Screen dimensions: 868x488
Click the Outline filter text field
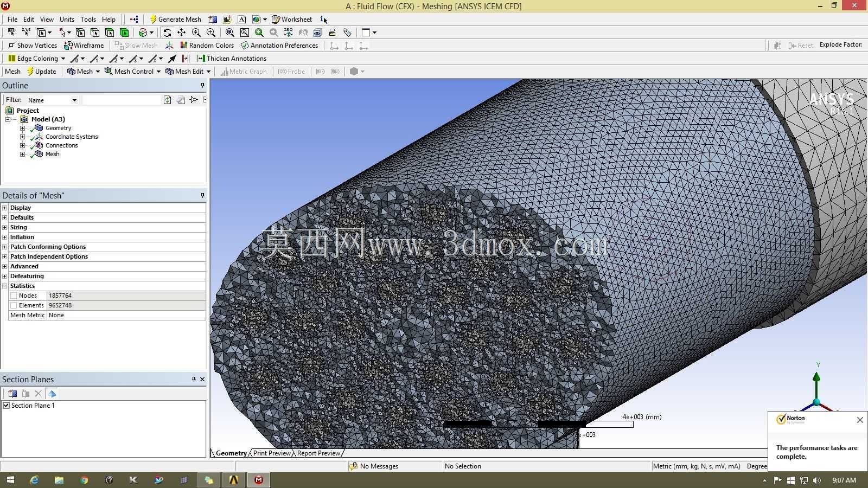[x=122, y=100]
